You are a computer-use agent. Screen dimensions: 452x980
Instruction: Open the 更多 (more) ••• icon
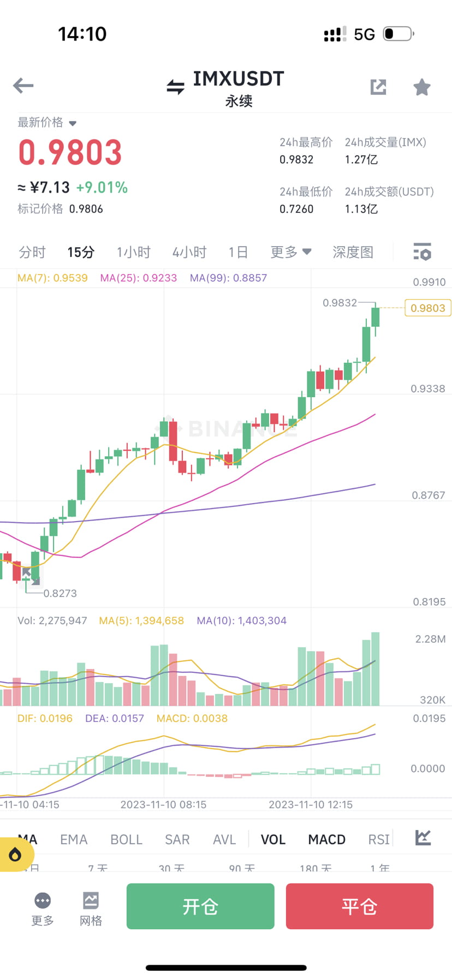click(42, 897)
